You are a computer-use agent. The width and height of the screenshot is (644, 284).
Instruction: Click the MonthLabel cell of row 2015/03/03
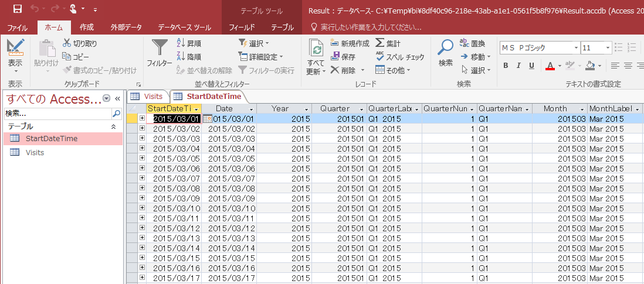[615, 139]
